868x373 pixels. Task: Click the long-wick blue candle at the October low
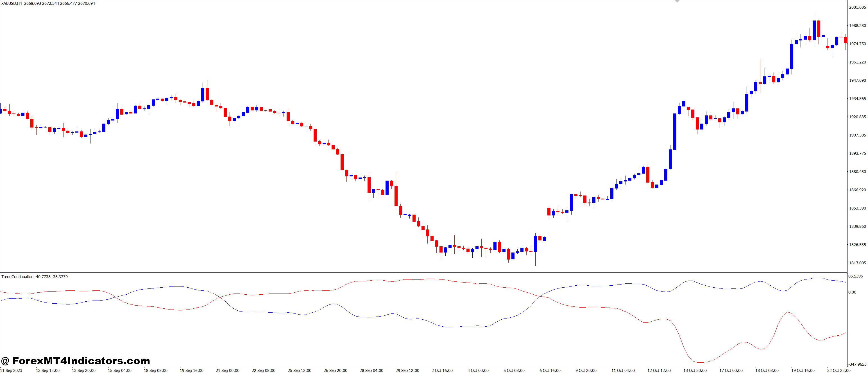[x=535, y=244]
